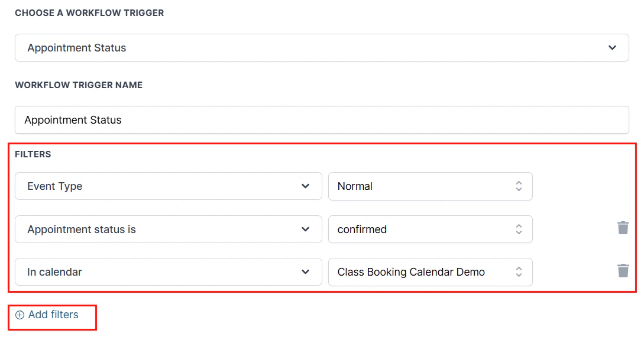Click the Appointment Status name field
The width and height of the screenshot is (644, 346).
click(x=322, y=119)
